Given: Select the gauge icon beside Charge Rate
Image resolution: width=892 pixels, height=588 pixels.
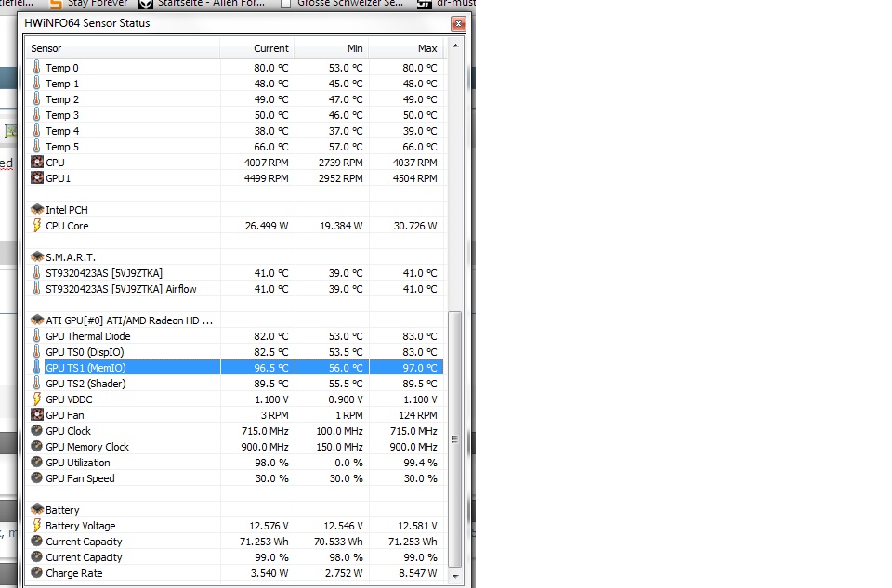Looking at the screenshot, I should [x=36, y=572].
